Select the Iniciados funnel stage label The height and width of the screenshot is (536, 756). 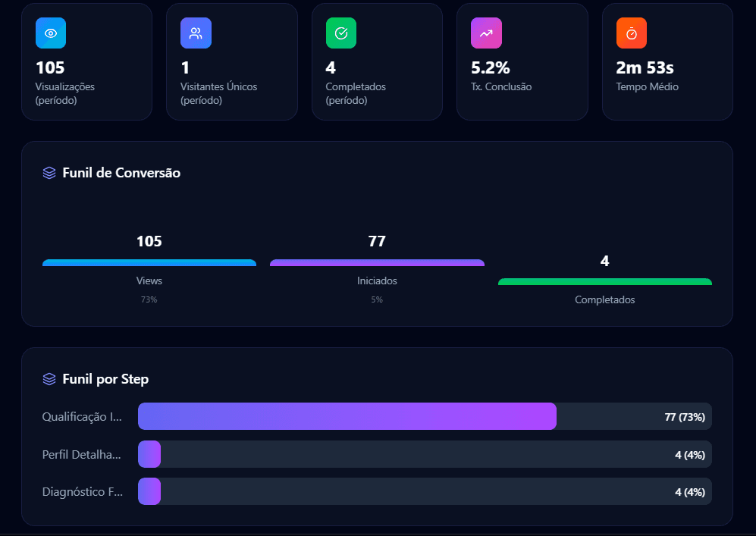377,281
